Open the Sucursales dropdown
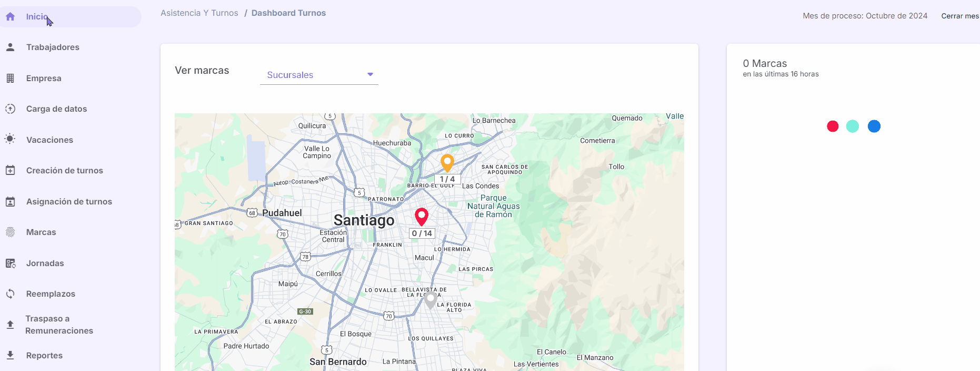980x371 pixels. click(319, 75)
